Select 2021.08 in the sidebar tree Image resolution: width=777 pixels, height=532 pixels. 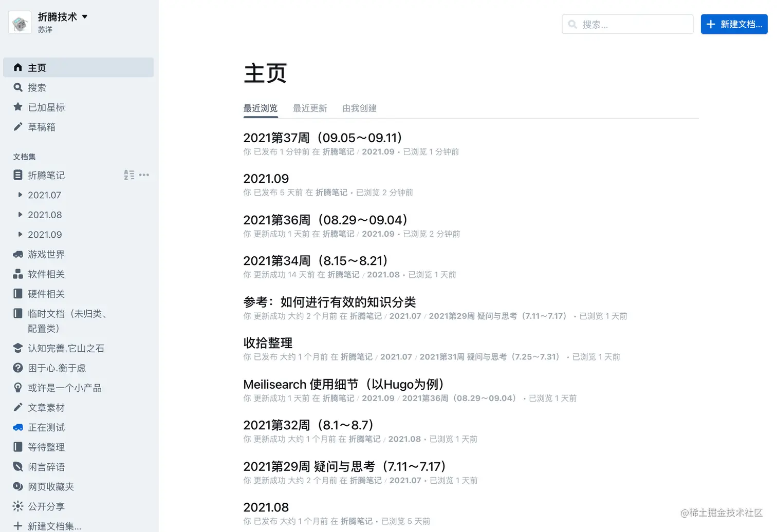pos(45,215)
